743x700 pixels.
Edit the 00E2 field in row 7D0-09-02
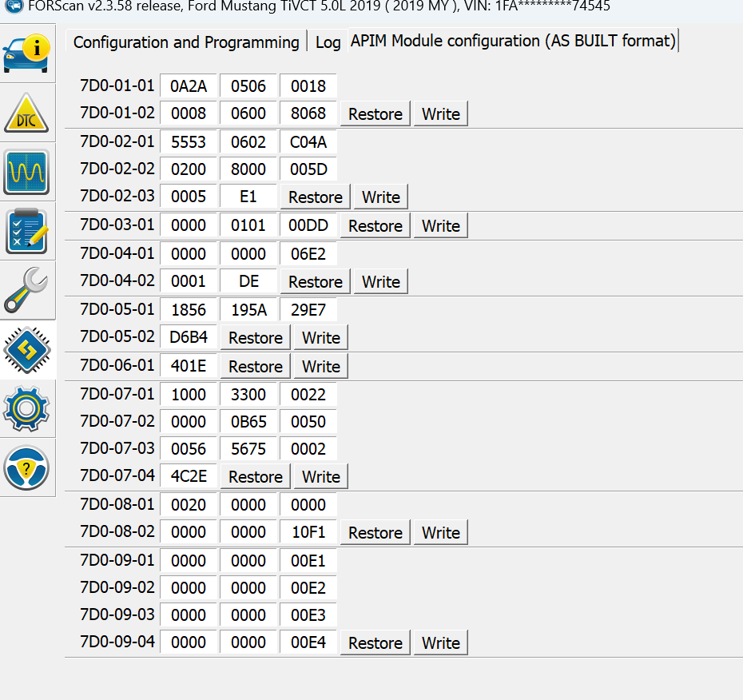(308, 587)
